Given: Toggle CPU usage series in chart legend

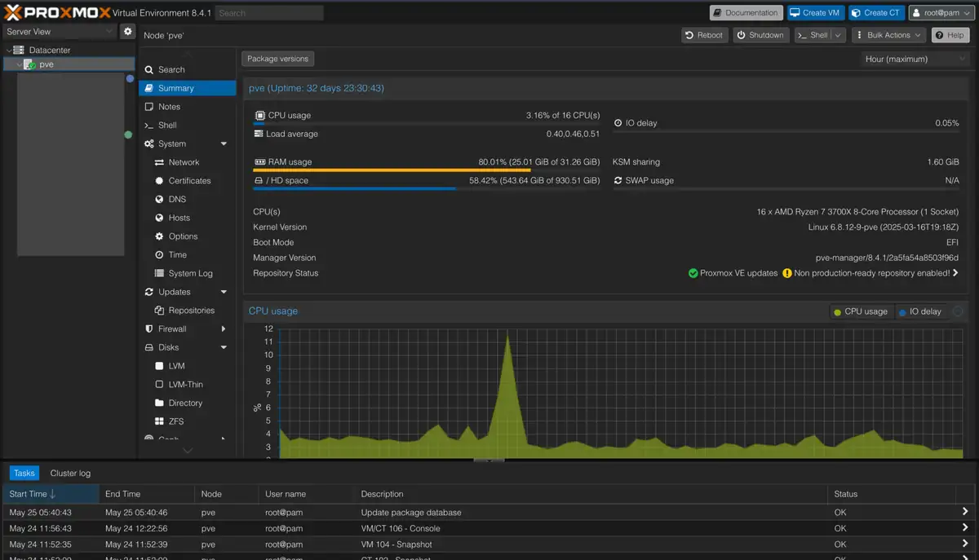Looking at the screenshot, I should [x=860, y=311].
